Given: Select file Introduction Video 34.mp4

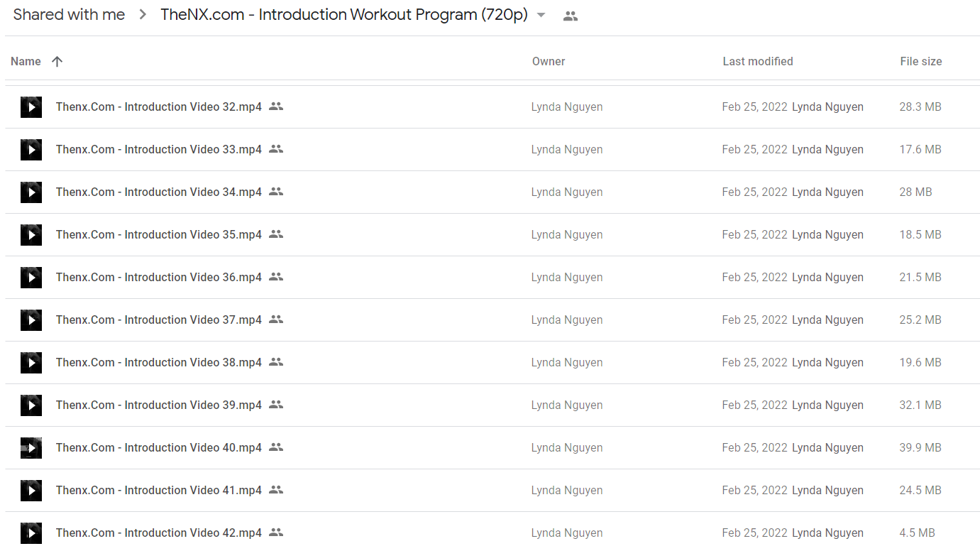Looking at the screenshot, I should point(159,192).
